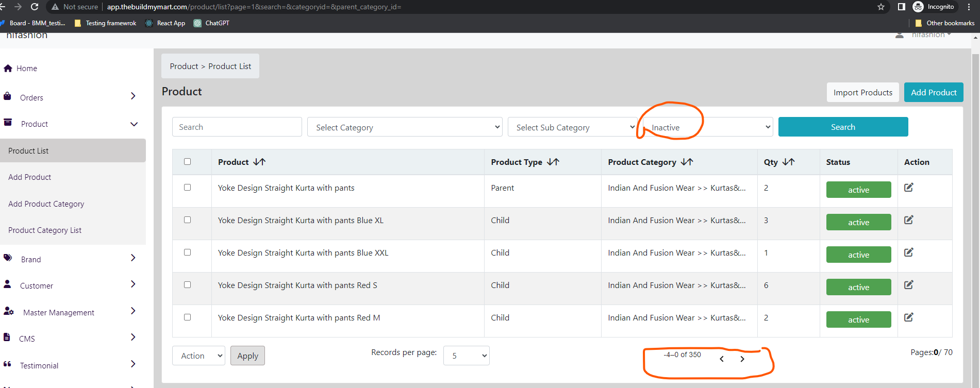Click the React App bookmark
The height and width of the screenshot is (388, 980).
tap(165, 23)
